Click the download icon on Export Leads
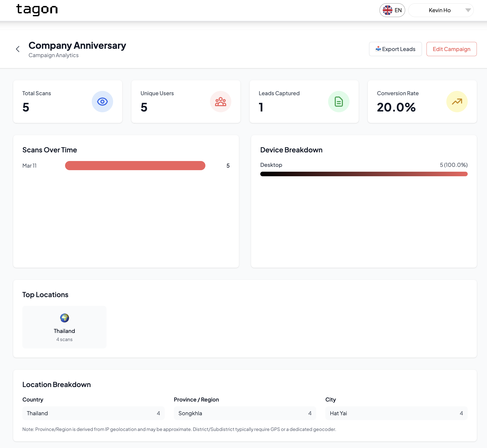Viewport: 487px width, 448px height. (378, 49)
